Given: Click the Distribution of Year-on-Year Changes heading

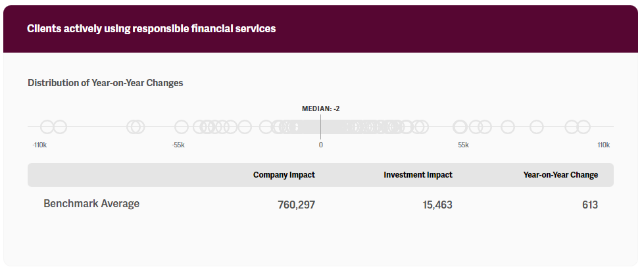Looking at the screenshot, I should click(105, 83).
